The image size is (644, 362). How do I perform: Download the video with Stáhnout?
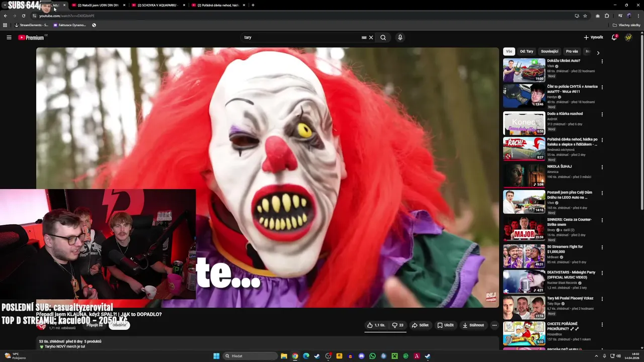click(473, 325)
